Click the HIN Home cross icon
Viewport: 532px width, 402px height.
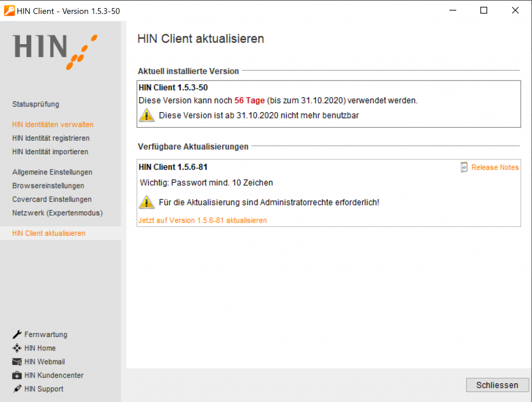point(17,348)
